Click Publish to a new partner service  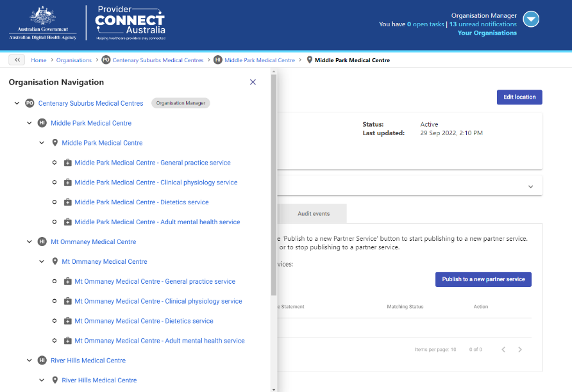tap(484, 279)
